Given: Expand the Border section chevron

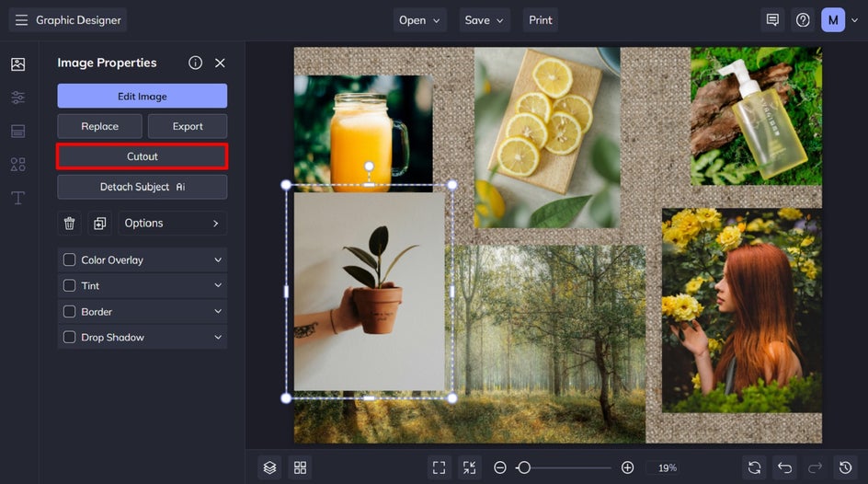Looking at the screenshot, I should click(218, 312).
